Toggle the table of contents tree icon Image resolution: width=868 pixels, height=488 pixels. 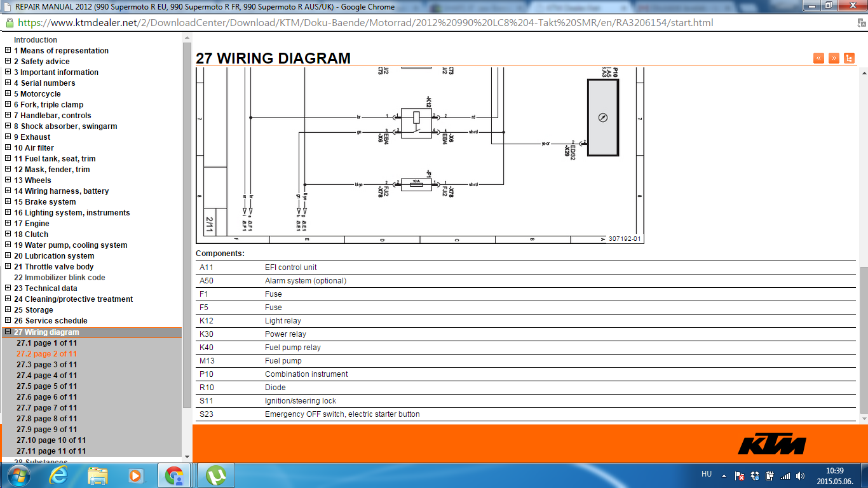pyautogui.click(x=849, y=58)
